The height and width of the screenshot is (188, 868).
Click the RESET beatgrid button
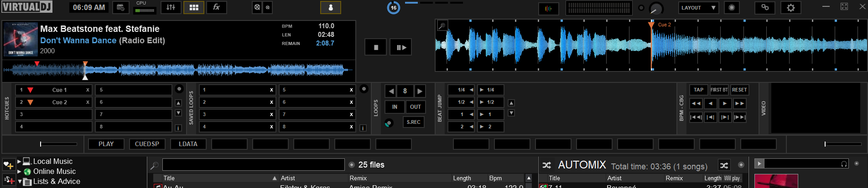point(739,90)
